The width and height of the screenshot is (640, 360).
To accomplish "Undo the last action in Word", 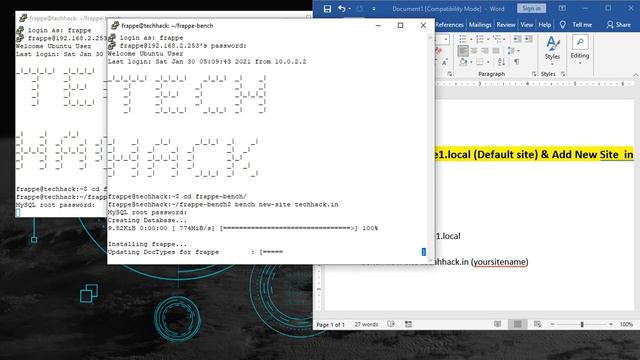I will pyautogui.click(x=342, y=9).
